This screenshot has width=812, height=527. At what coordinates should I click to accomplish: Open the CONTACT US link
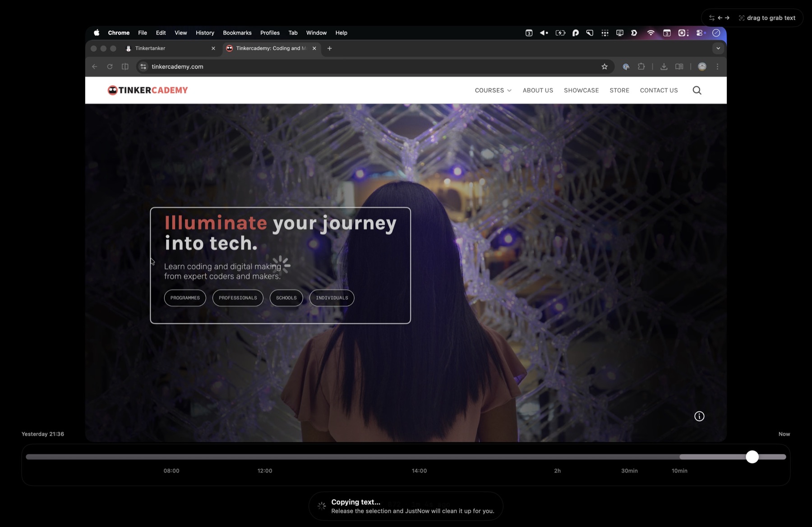[x=659, y=90]
